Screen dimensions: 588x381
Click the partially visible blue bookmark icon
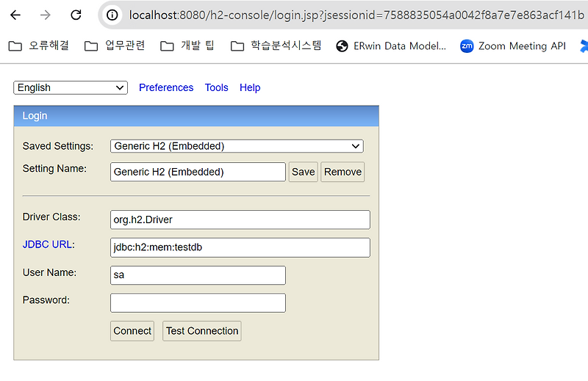pos(584,46)
